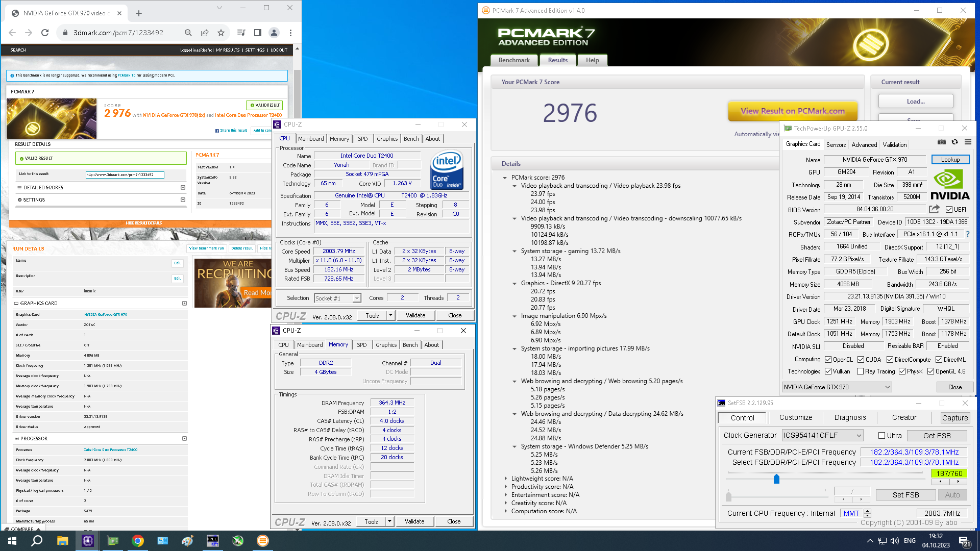Toggle the PhysX checkbox

[x=902, y=371]
